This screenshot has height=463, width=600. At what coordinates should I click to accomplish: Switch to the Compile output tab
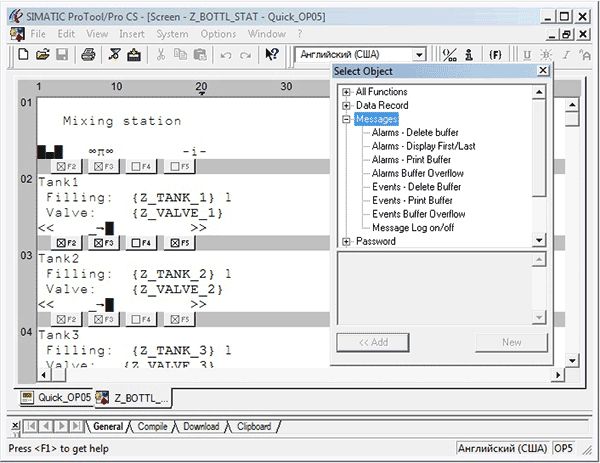pos(152,426)
